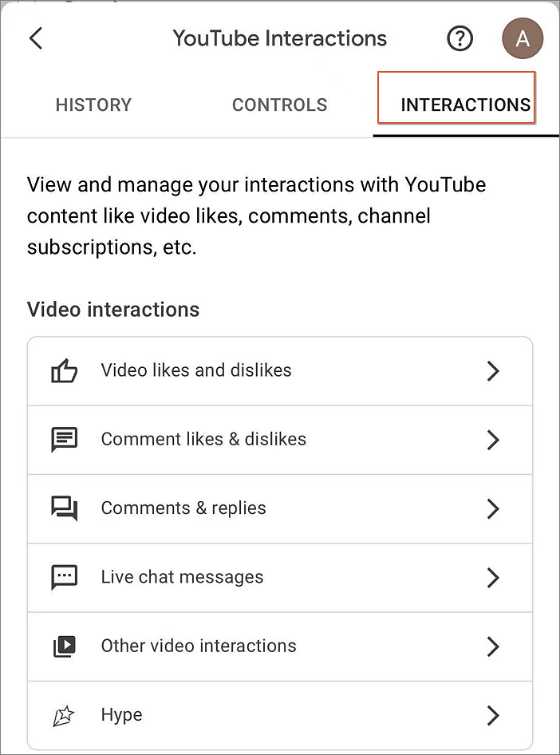Expand Other video interactions chevron
This screenshot has width=560, height=755.
[x=493, y=646]
